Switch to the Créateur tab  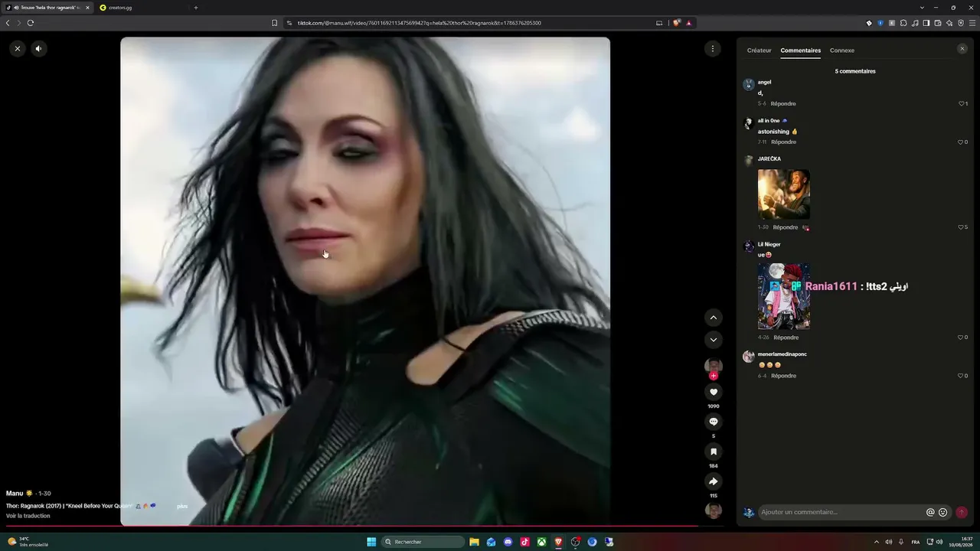click(759, 51)
